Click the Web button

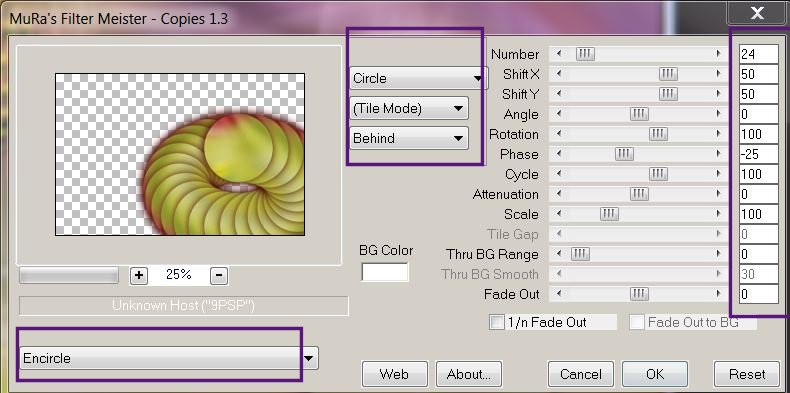point(394,374)
